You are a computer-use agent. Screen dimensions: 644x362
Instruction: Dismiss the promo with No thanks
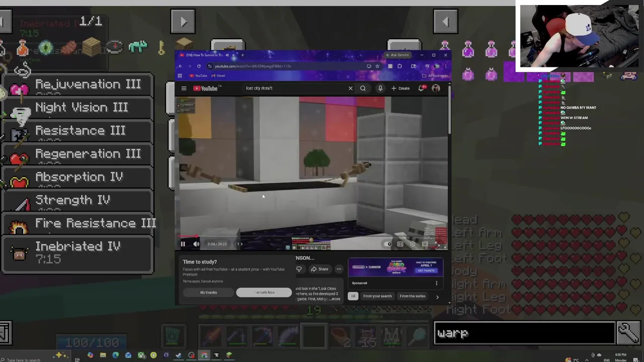click(x=209, y=292)
